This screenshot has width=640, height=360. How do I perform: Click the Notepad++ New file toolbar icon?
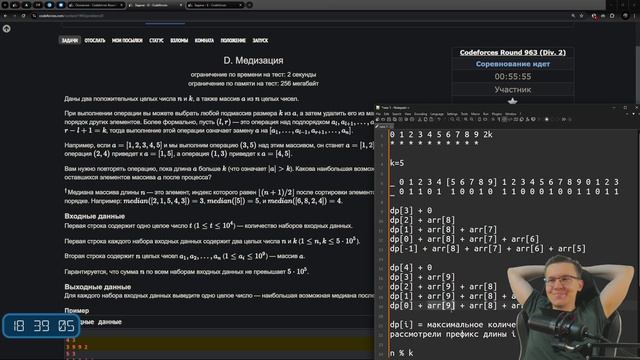tap(377, 119)
